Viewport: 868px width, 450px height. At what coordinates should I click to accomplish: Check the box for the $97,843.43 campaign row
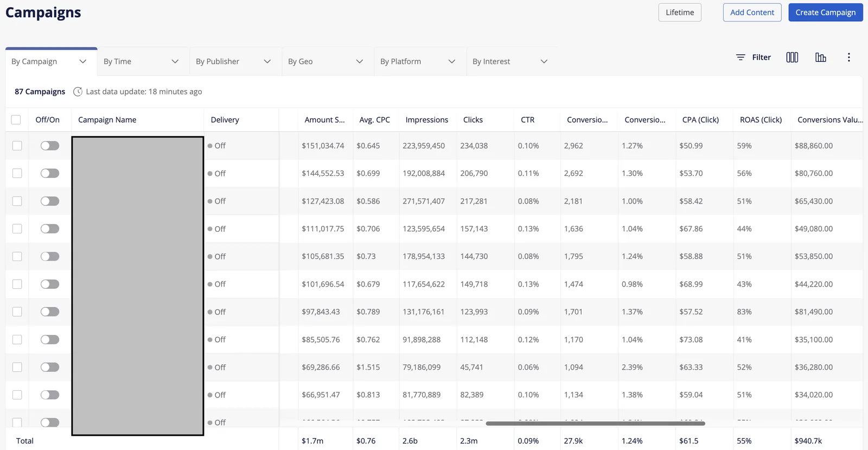tap(17, 312)
